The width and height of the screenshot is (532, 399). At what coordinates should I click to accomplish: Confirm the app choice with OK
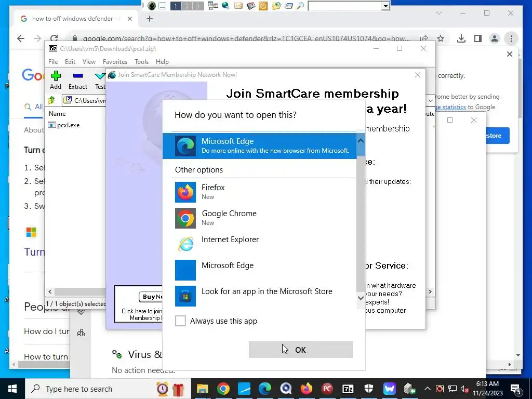coord(301,350)
